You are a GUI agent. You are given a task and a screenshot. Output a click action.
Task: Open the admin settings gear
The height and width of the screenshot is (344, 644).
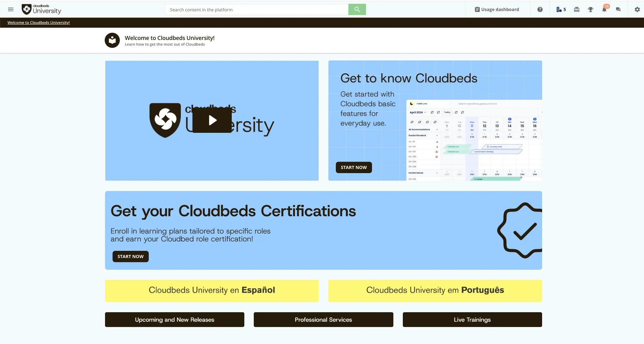point(637,9)
